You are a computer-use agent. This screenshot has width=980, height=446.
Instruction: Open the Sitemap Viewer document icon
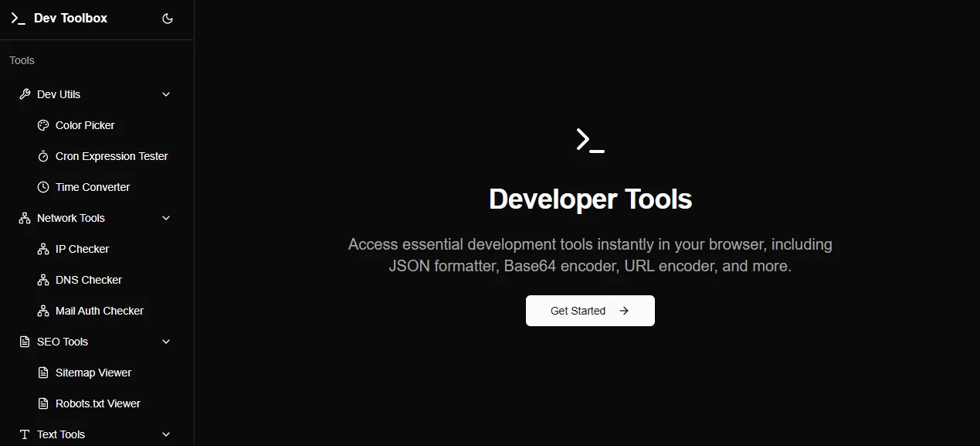tap(43, 372)
